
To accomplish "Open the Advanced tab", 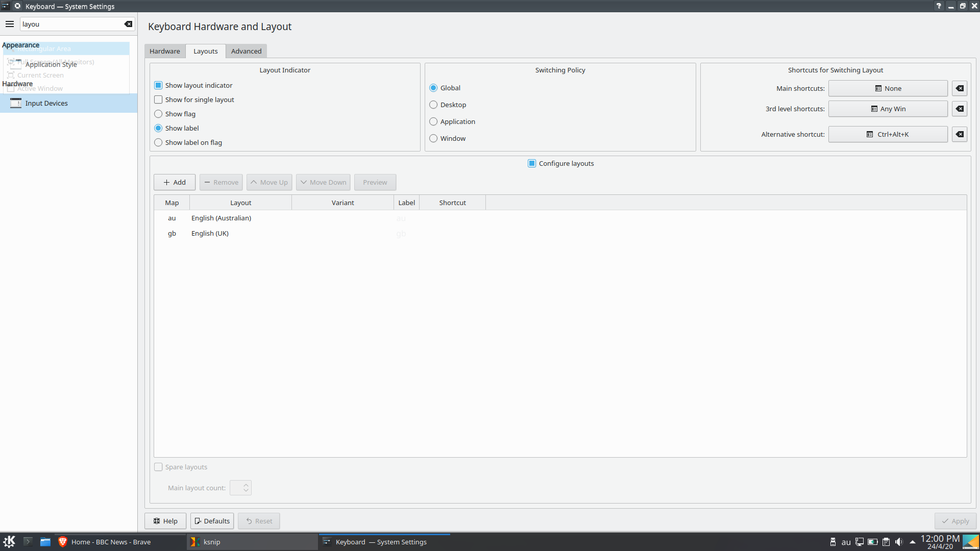I will coord(247,51).
